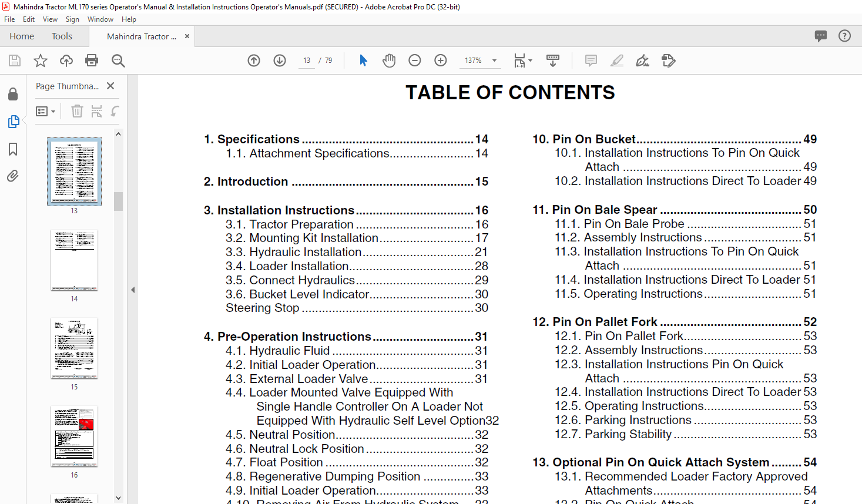Click the '11. Pin On Bale Spear' entry
The height and width of the screenshot is (504, 862).
pos(675,210)
